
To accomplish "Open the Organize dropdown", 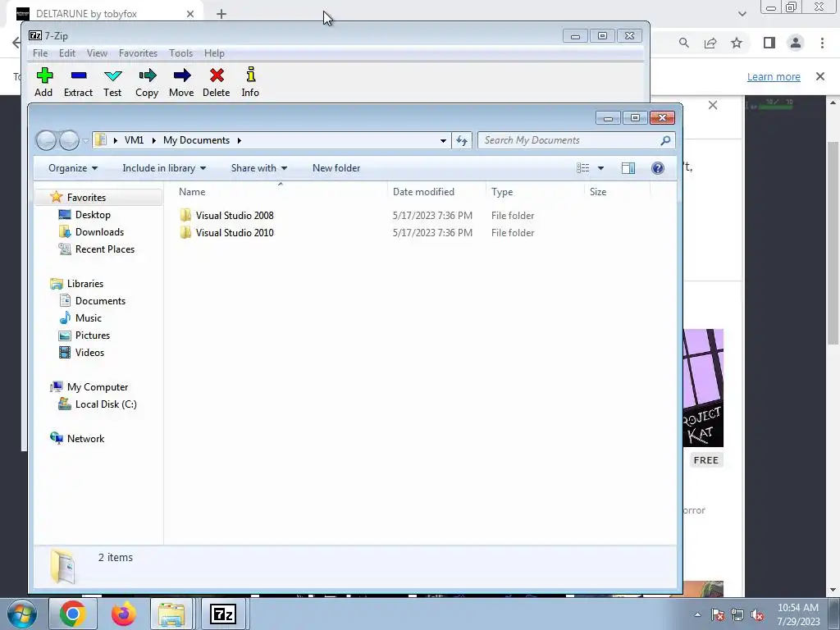I will click(x=73, y=168).
